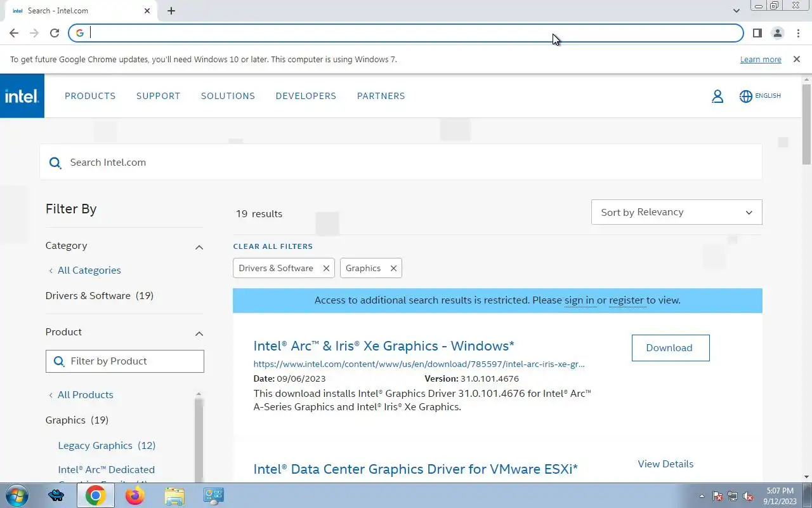Screen dimensions: 812x508
Task: Open Windows Start menu
Action: click(16, 495)
